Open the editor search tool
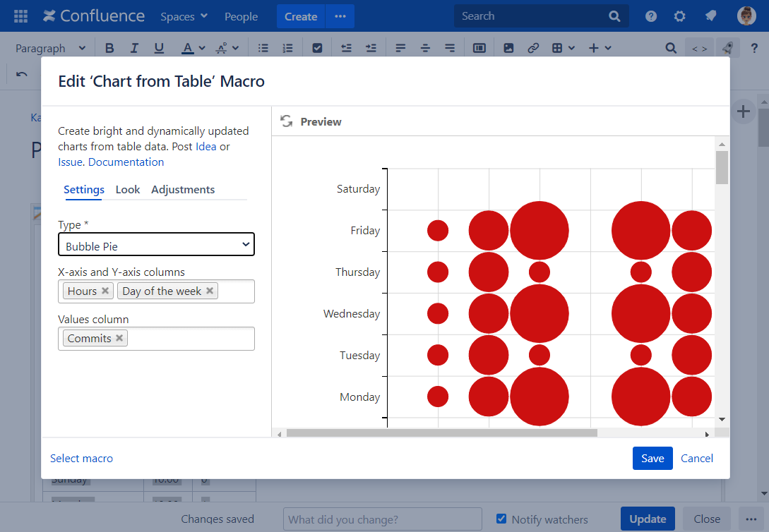 (x=670, y=47)
